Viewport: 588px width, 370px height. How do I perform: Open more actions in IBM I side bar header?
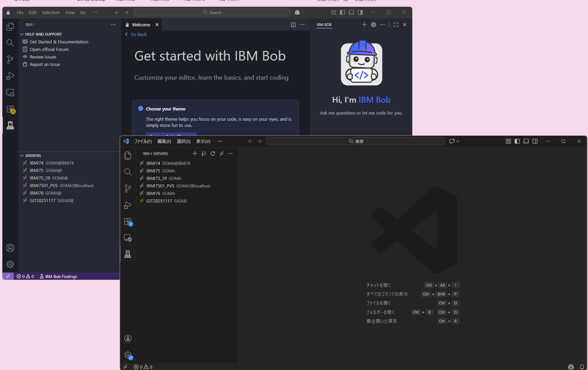pos(113,25)
